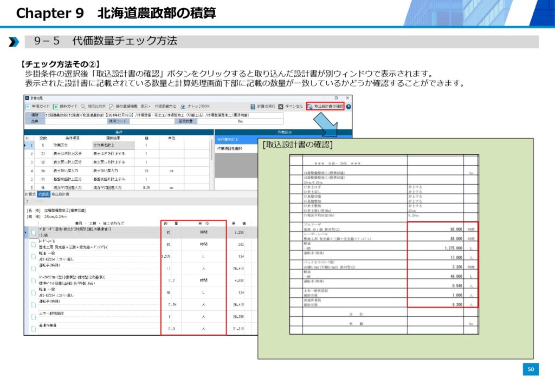The height and width of the screenshot is (392, 555).
Task: Click the blue help question mark icon
Action: tap(349, 107)
